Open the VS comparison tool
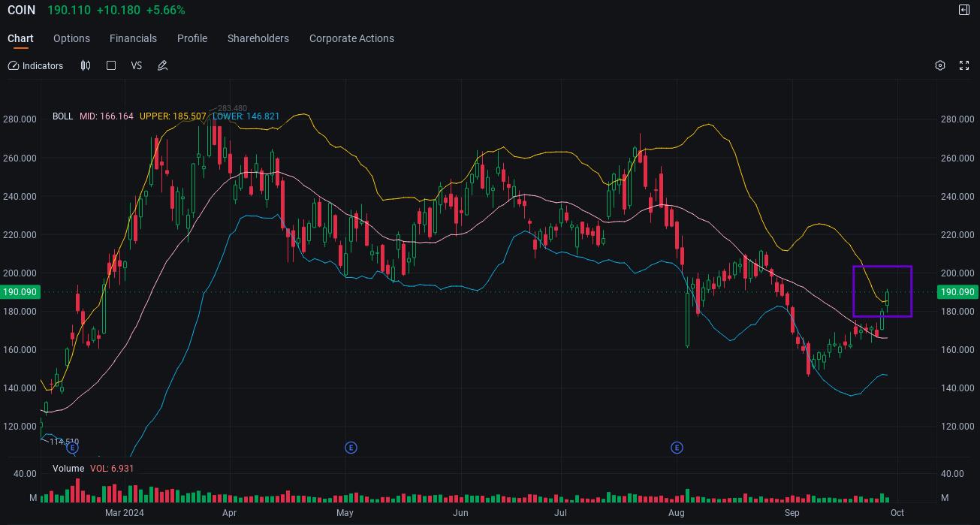 [136, 66]
